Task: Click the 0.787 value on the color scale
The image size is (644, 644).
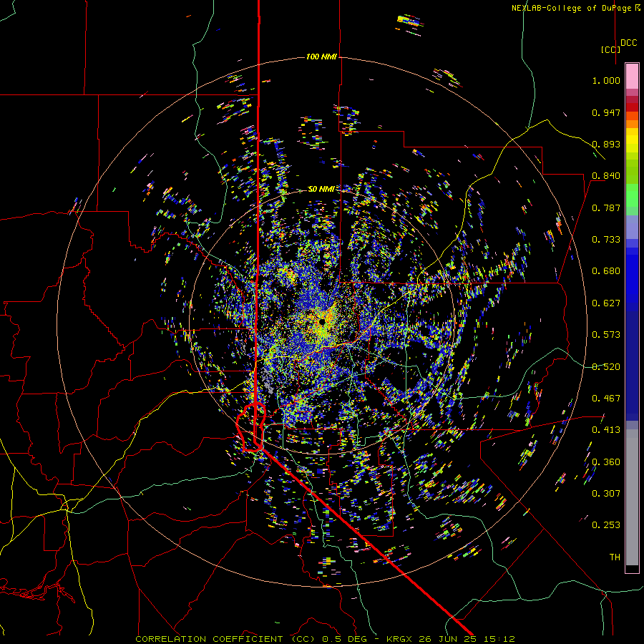Action: pyautogui.click(x=606, y=208)
